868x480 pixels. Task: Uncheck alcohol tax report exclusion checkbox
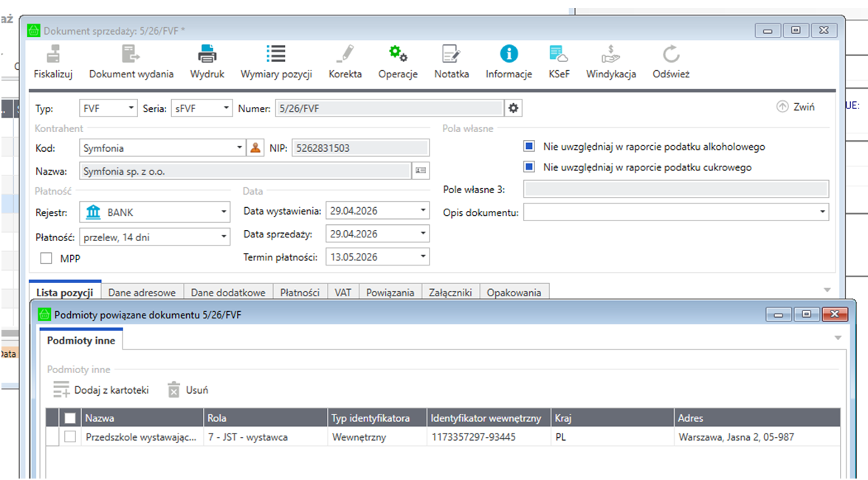tap(528, 147)
